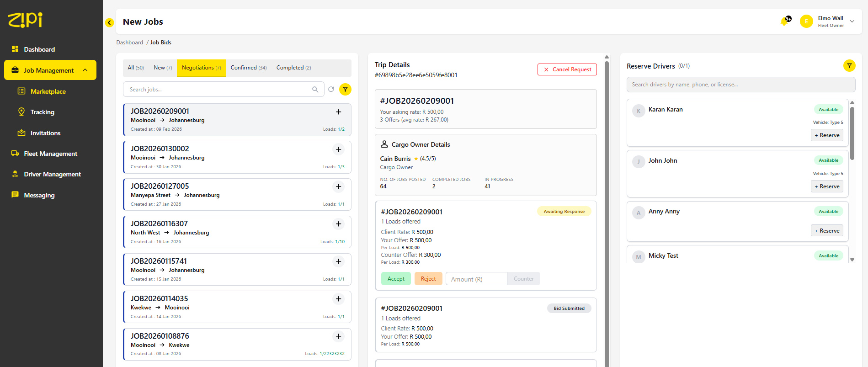Click the Counter button

point(524,279)
